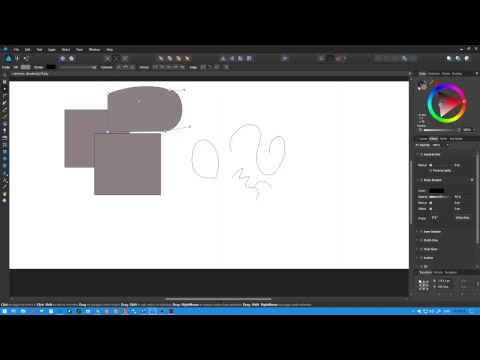The image size is (480, 360).
Task: Switch to the Designer persona
Action: coord(9,58)
